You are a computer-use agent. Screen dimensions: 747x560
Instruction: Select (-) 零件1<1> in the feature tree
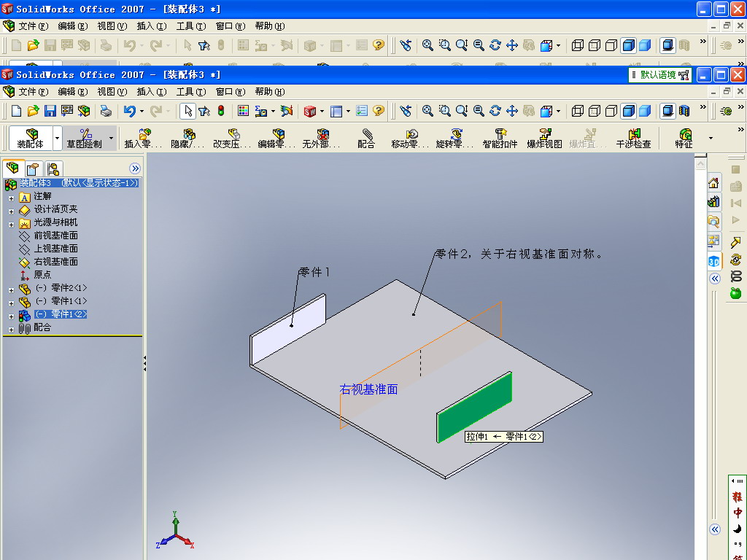point(61,301)
